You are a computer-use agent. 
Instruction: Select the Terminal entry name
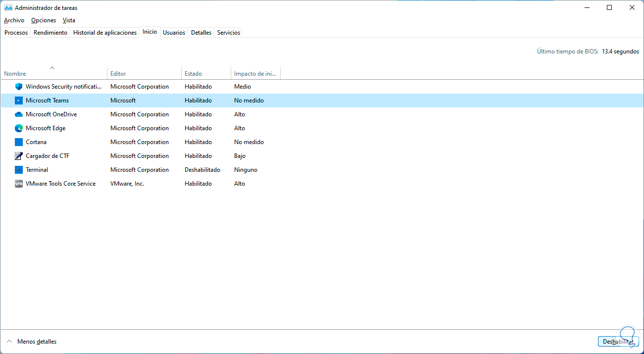point(37,170)
